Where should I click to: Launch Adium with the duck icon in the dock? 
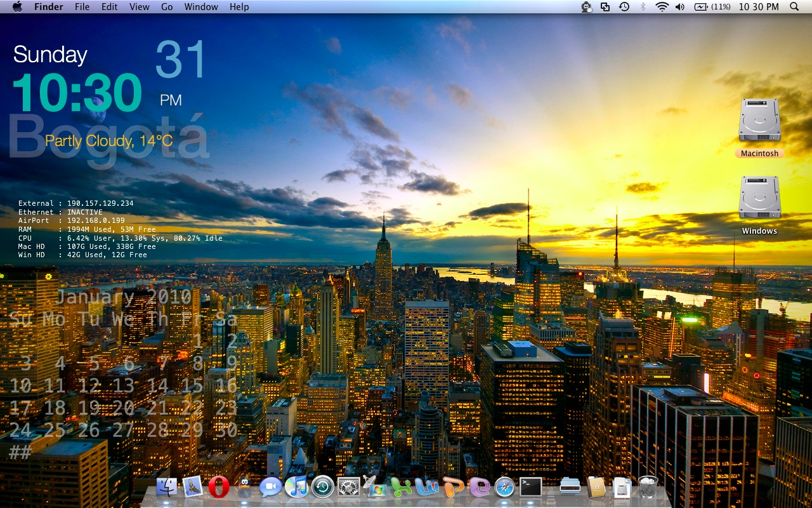tap(244, 487)
